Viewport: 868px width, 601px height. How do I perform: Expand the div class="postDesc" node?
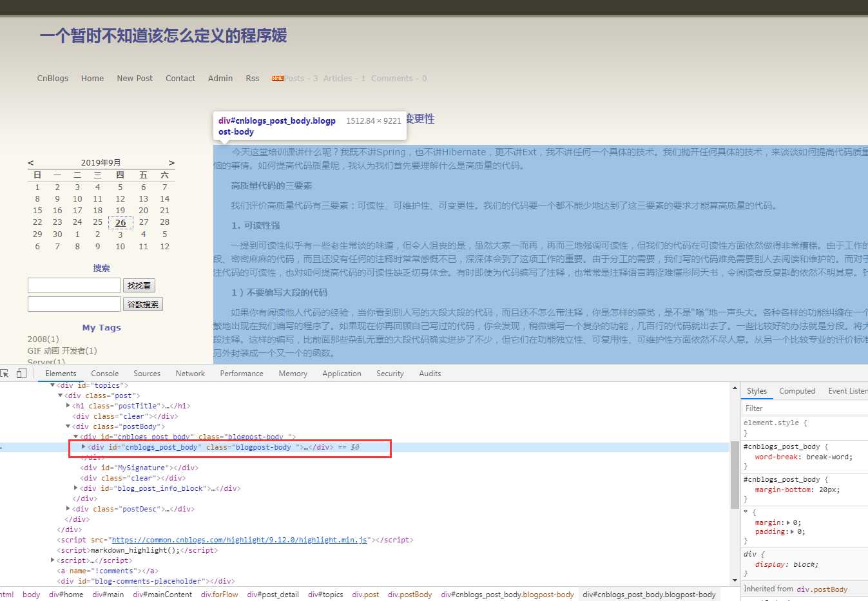[68, 509]
